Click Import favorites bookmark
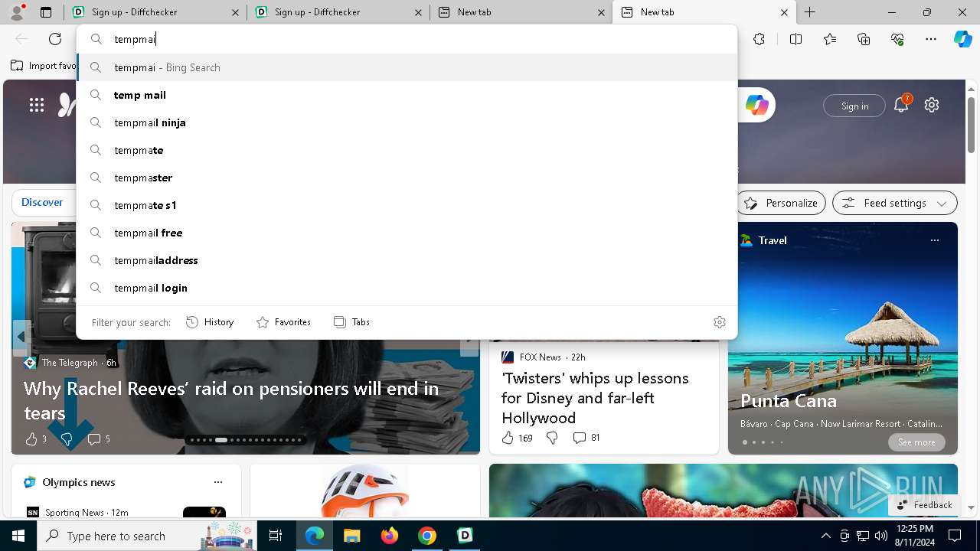The height and width of the screenshot is (551, 980). tap(44, 66)
